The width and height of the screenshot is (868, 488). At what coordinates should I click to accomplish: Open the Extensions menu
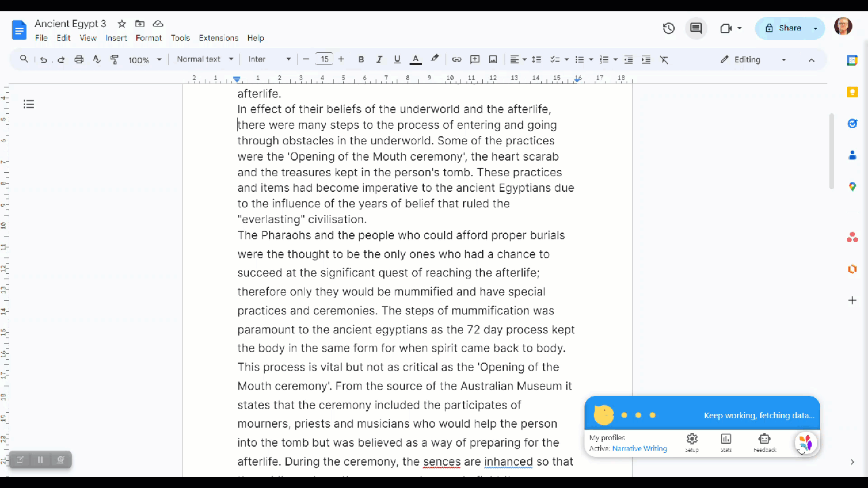click(218, 38)
